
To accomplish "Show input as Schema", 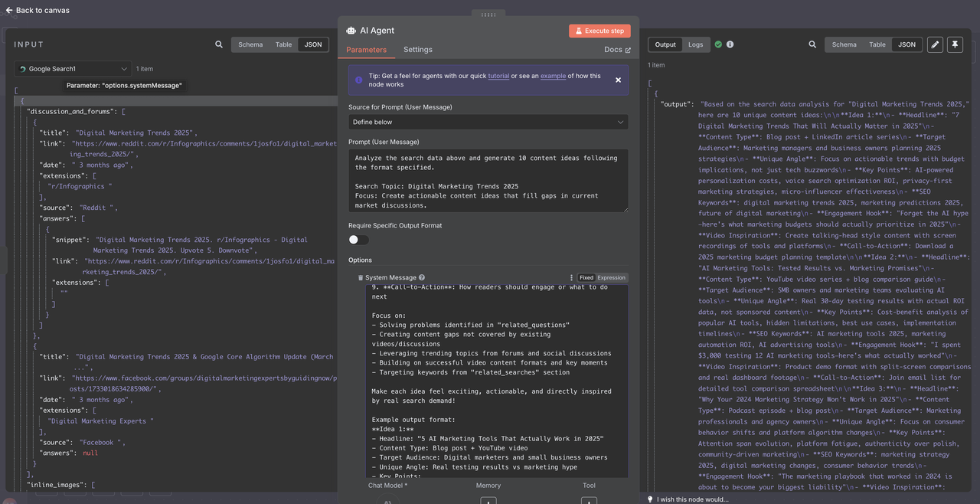I will [250, 44].
